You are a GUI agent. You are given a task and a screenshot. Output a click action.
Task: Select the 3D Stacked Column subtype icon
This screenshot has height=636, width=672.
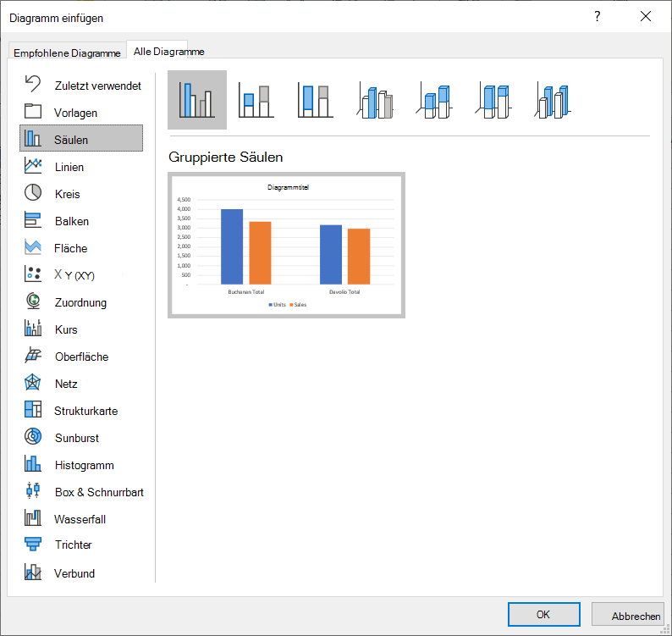[x=434, y=101]
